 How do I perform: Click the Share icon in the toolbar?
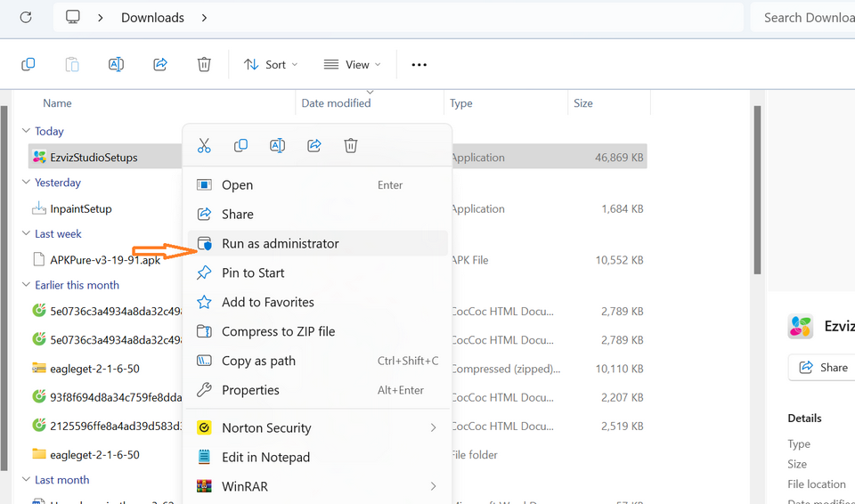pyautogui.click(x=160, y=64)
